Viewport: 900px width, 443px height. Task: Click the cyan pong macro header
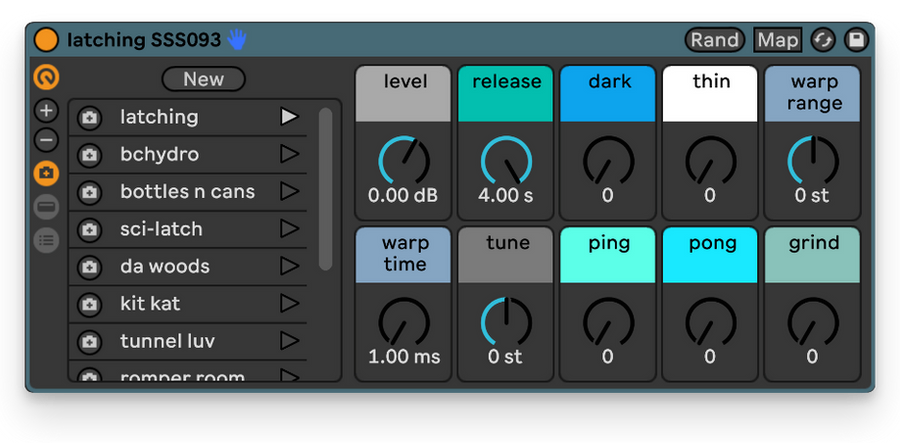710,255
